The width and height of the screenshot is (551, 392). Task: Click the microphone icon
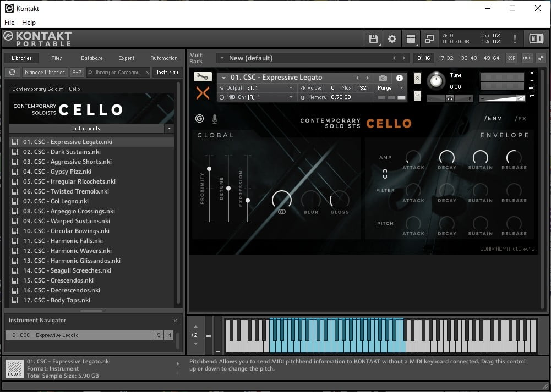(x=215, y=119)
